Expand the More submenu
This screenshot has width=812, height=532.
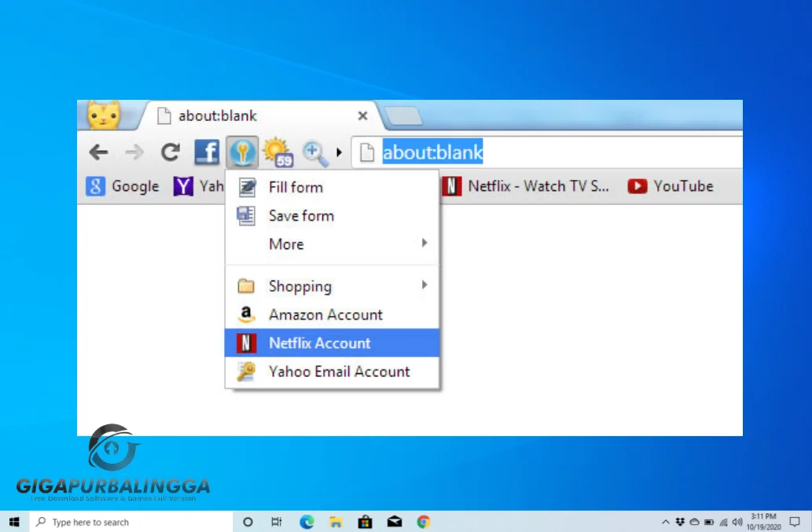(285, 244)
